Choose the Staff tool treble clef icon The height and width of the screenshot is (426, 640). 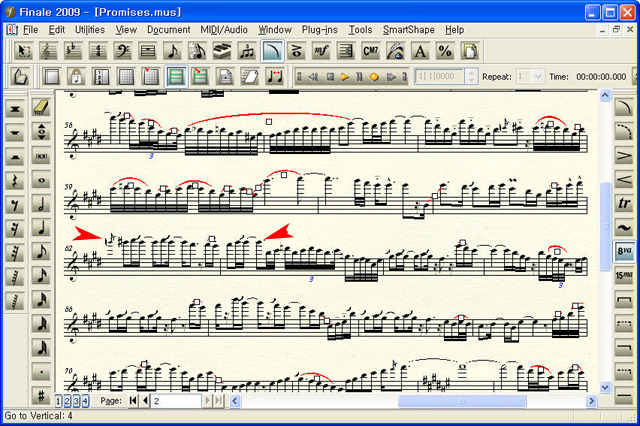[48, 51]
